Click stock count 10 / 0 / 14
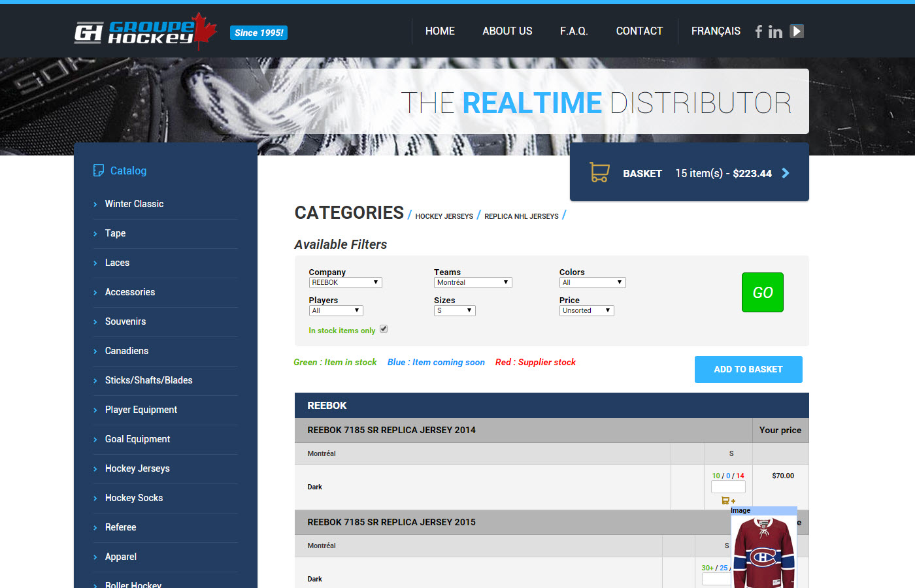This screenshot has width=915, height=588. (x=728, y=476)
